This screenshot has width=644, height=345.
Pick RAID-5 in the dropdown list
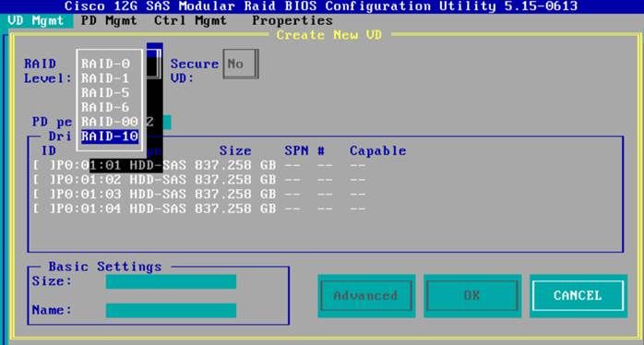click(x=105, y=92)
